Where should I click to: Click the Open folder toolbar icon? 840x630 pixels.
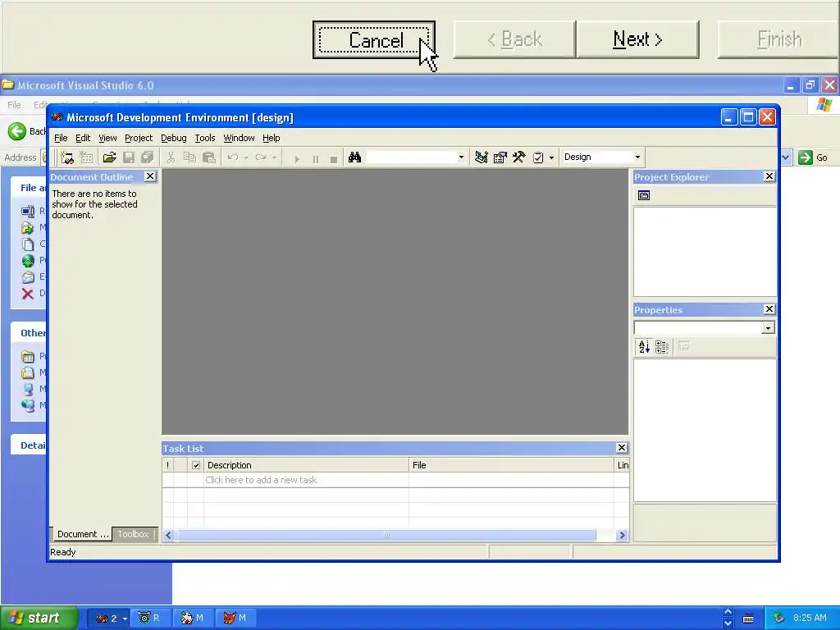pyautogui.click(x=110, y=157)
